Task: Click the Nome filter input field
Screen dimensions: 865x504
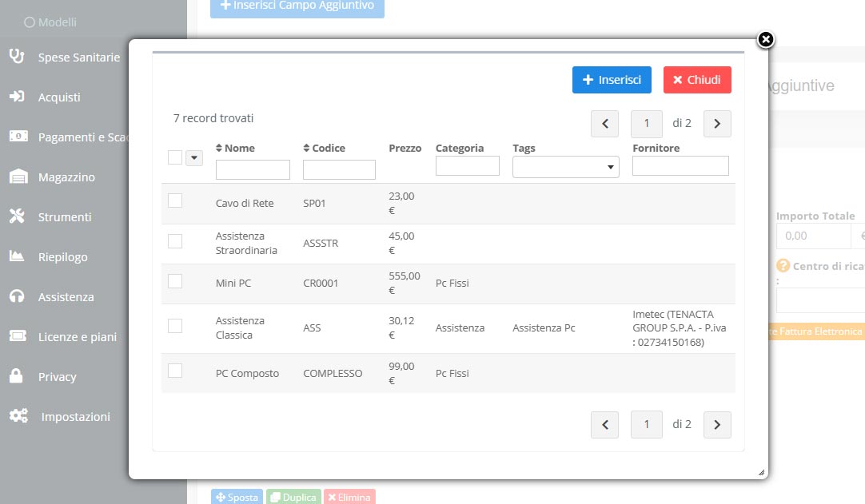Action: [253, 169]
